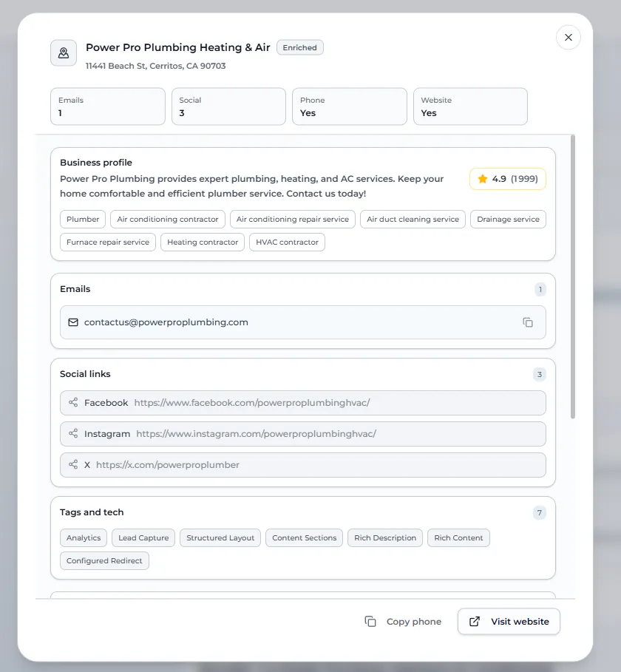Click the Structured Layout tag
The height and width of the screenshot is (672, 621).
click(x=220, y=538)
